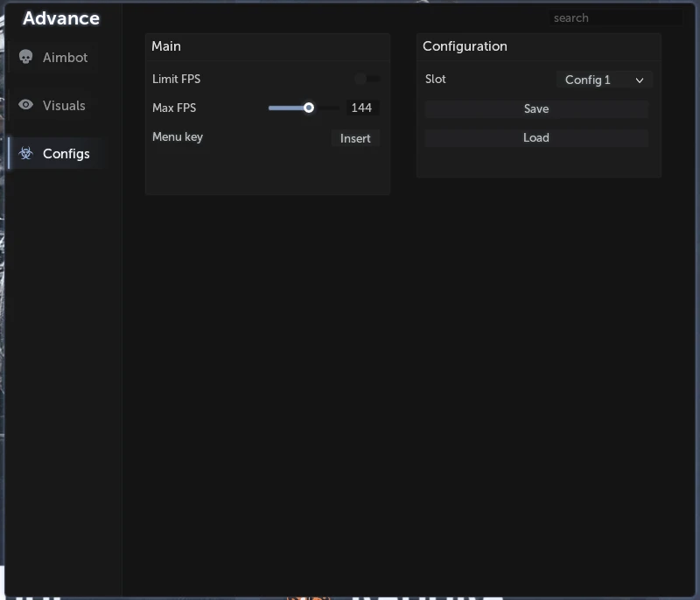Save the current configuration

(536, 108)
